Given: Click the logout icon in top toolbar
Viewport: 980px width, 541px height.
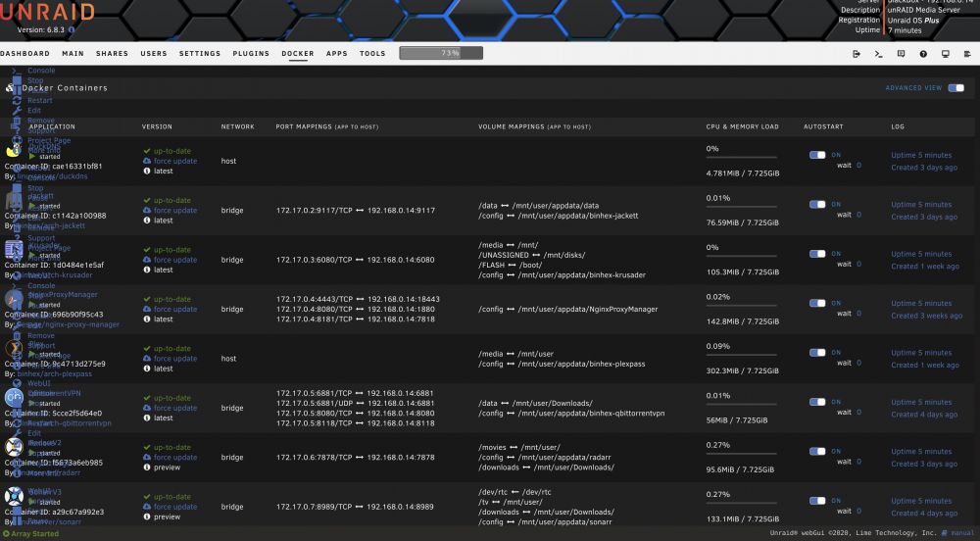Looking at the screenshot, I should click(x=857, y=54).
